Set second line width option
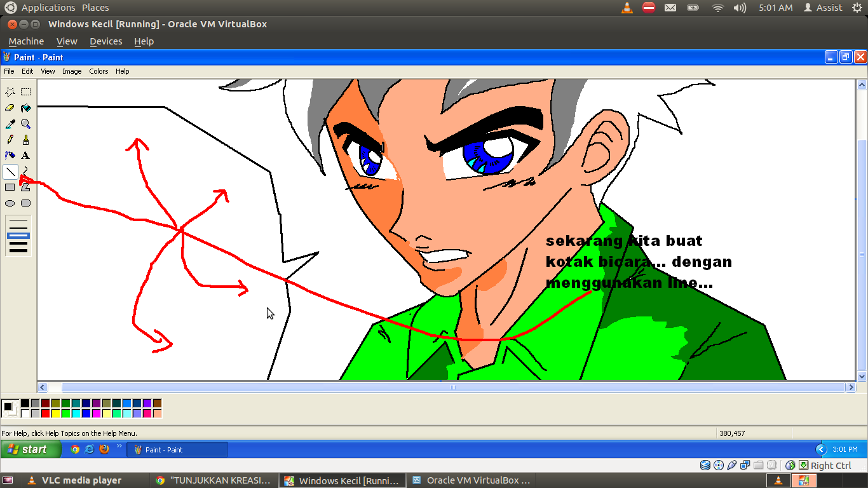This screenshot has height=488, width=868. point(18,228)
